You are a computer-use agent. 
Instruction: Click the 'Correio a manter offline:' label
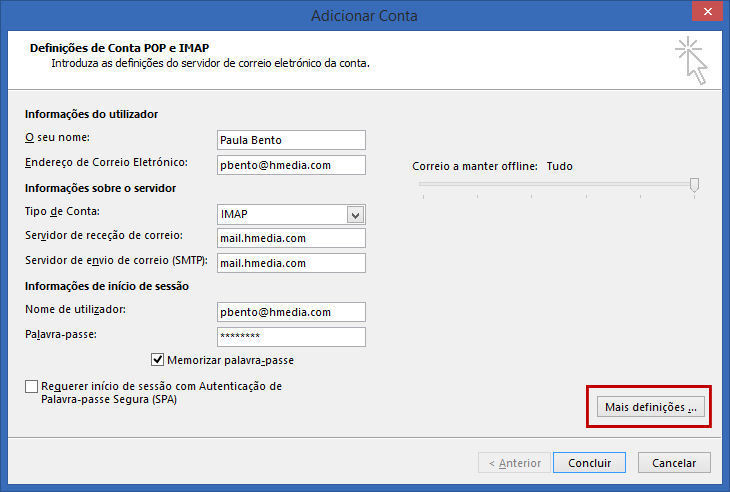pyautogui.click(x=475, y=166)
